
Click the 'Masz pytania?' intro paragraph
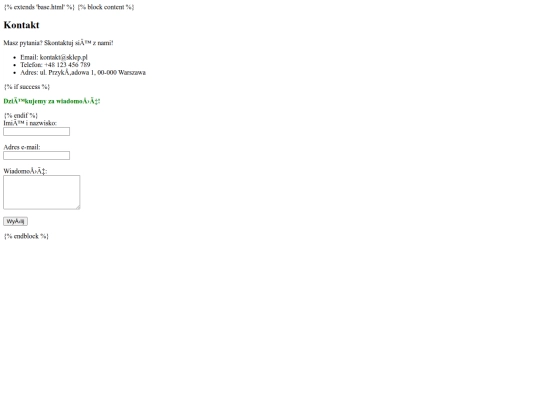pos(58,43)
